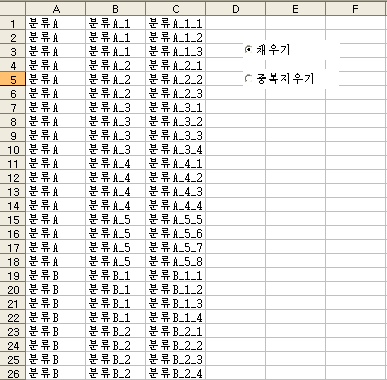Image resolution: width=387 pixels, height=380 pixels.
Task: Click cell B7 containing 분류A_3
Action: pos(116,107)
